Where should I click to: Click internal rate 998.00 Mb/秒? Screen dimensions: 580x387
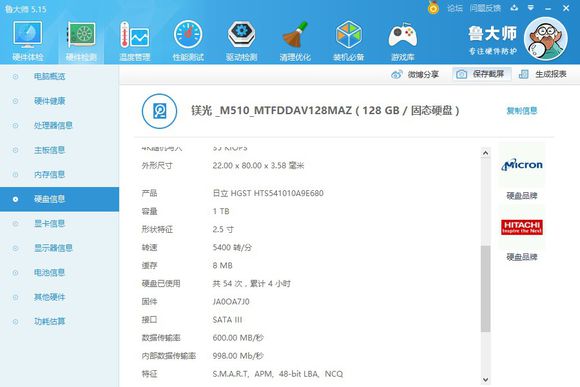[x=238, y=356]
